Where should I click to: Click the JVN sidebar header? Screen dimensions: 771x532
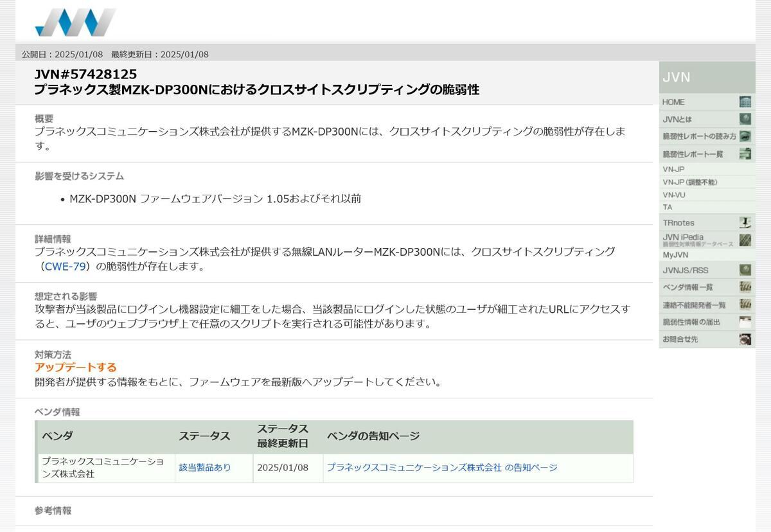[x=707, y=77]
